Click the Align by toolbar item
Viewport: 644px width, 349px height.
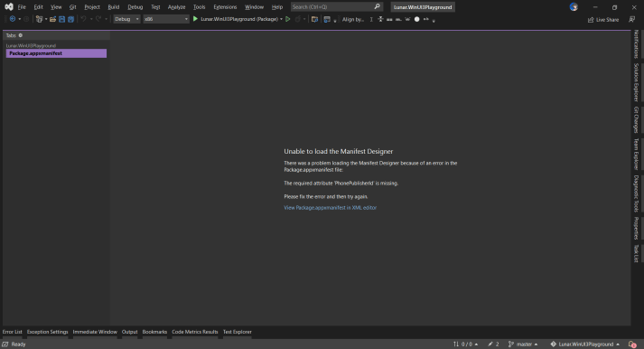[353, 19]
